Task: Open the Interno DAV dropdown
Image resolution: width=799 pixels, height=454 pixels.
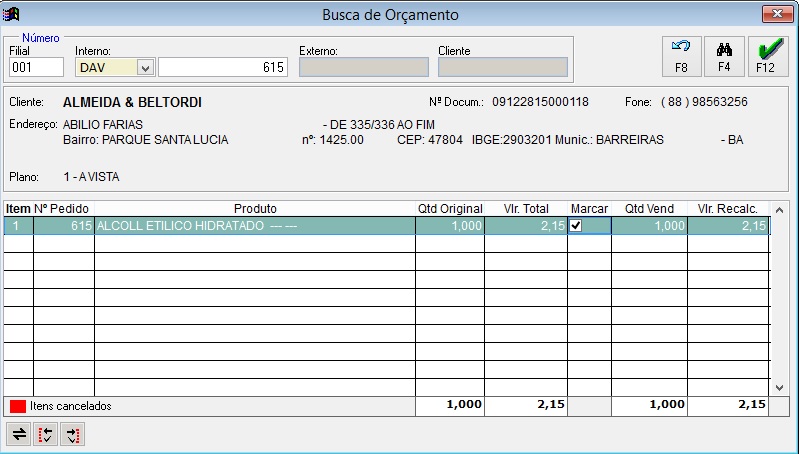Action: click(145, 68)
